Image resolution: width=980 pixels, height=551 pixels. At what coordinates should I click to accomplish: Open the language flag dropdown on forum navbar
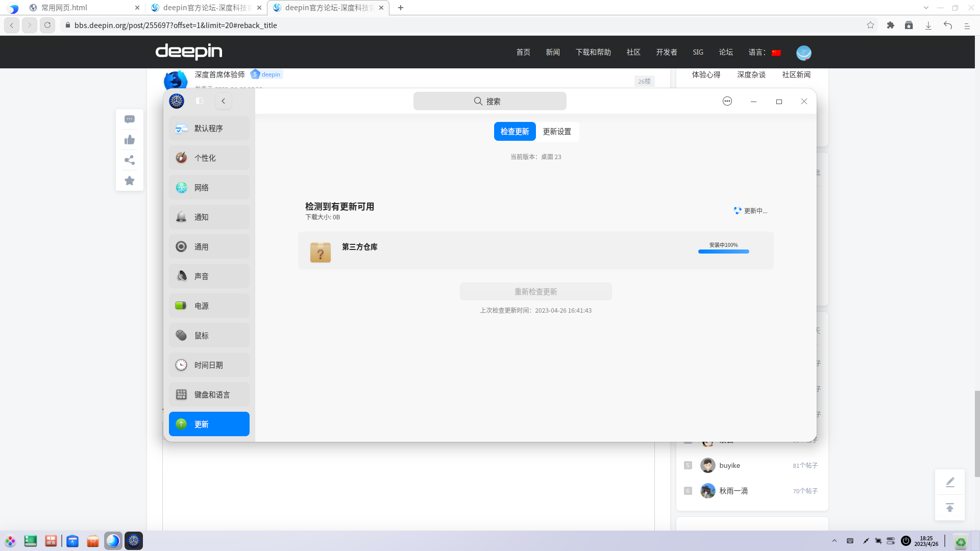[776, 52]
